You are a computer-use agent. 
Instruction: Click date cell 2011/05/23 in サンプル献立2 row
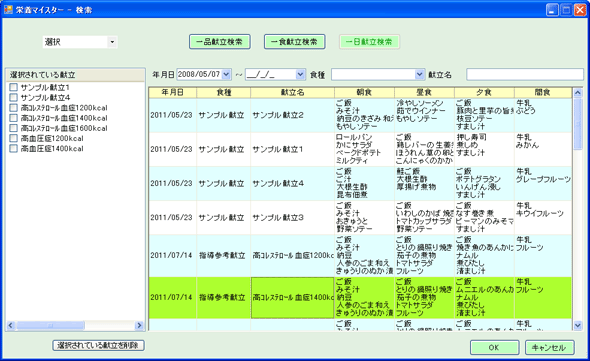[173, 115]
